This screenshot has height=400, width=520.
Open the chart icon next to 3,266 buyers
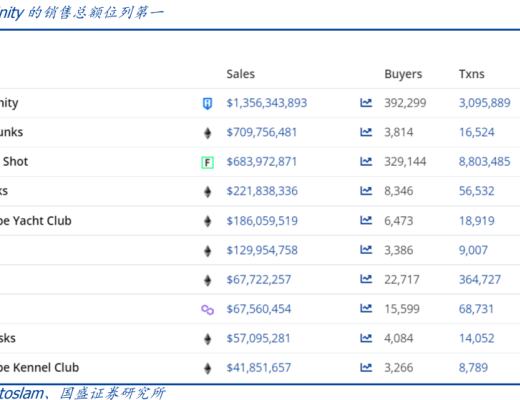366,367
